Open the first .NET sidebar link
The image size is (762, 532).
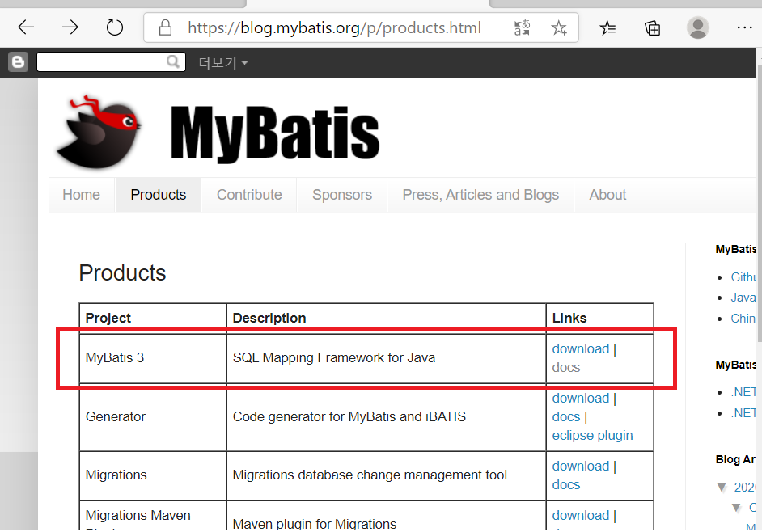coord(743,392)
